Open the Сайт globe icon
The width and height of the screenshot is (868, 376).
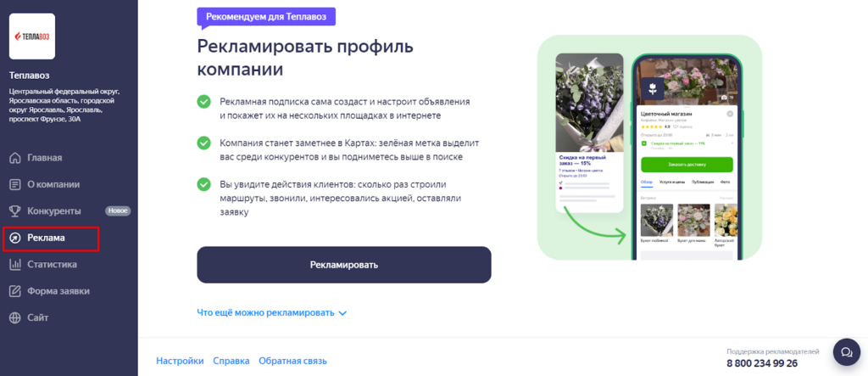click(15, 317)
